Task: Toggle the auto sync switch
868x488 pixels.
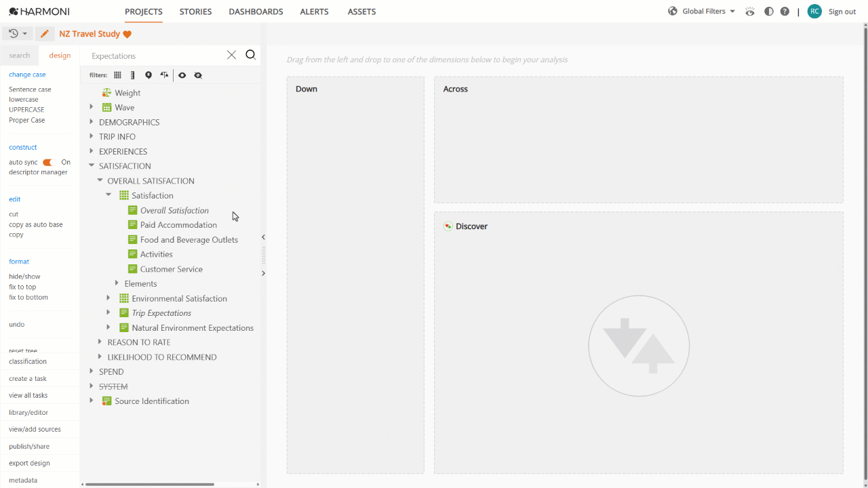Action: tap(47, 163)
